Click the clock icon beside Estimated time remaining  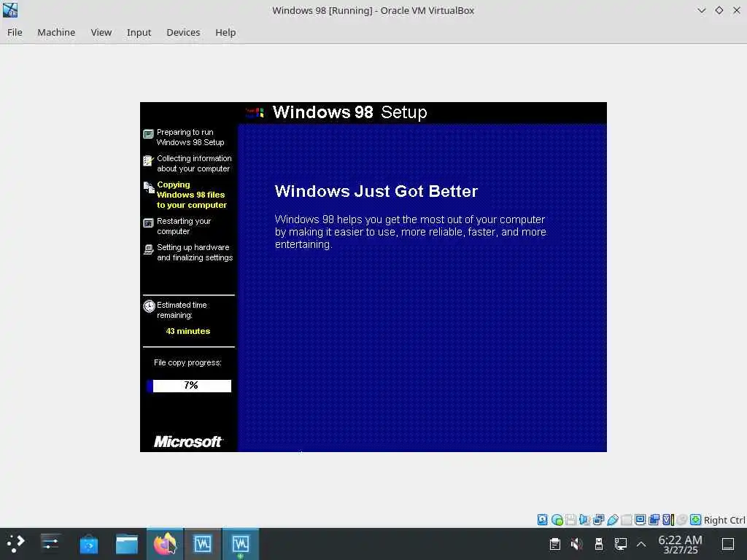(149, 306)
